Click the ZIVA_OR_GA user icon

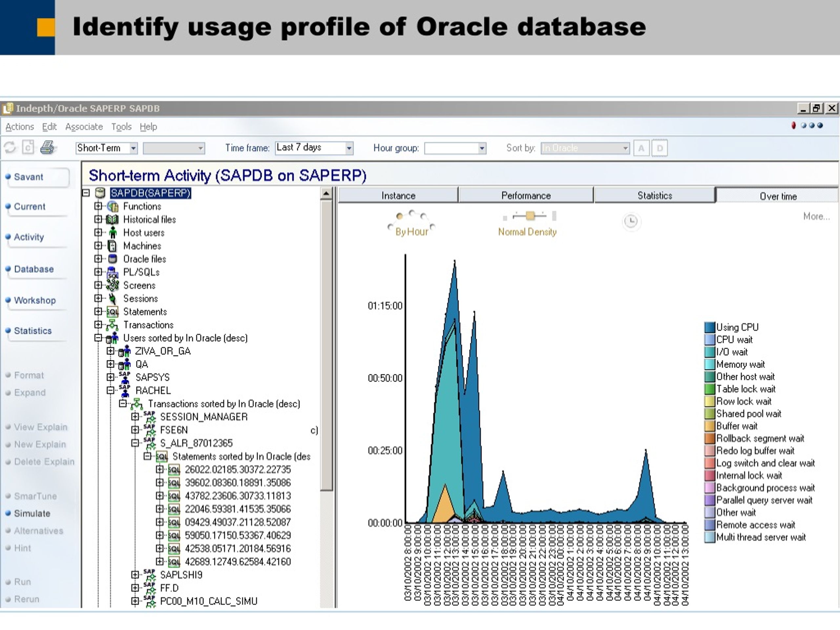pos(125,351)
